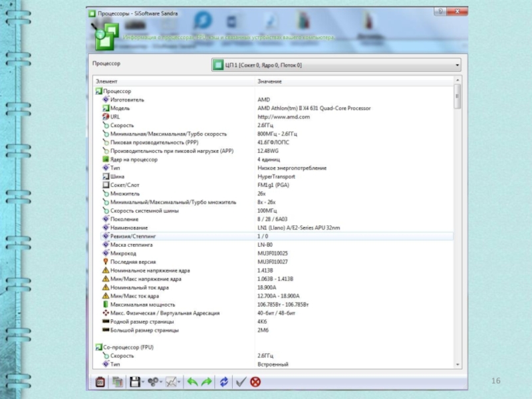Open the save button dropdown arrow

tap(143, 382)
